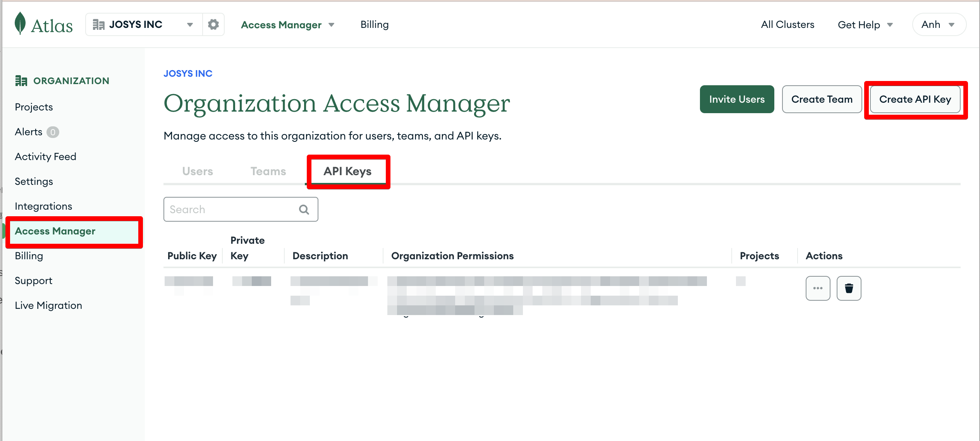The width and height of the screenshot is (980, 441).
Task: Click the Create API Key button
Action: [x=915, y=99]
